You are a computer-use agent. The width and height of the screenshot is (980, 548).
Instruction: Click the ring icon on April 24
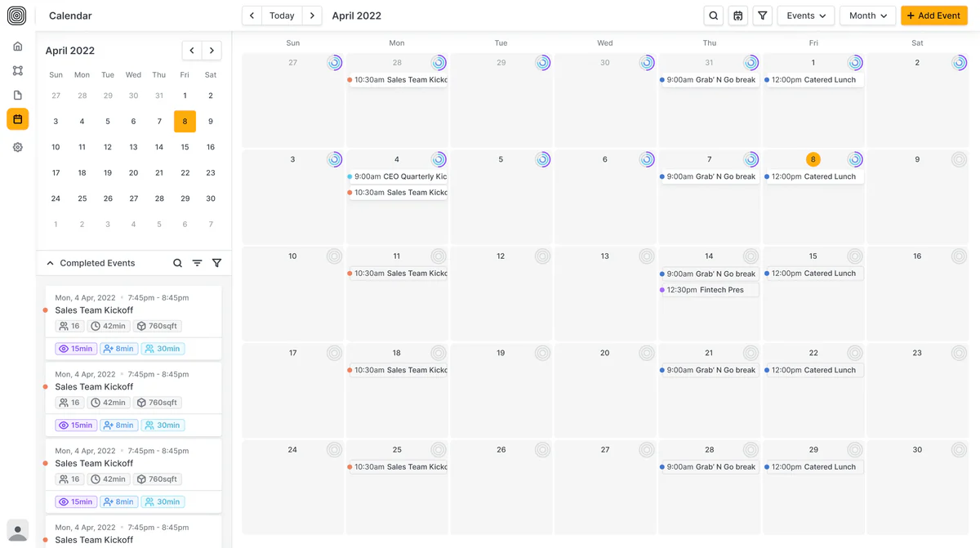click(x=335, y=450)
